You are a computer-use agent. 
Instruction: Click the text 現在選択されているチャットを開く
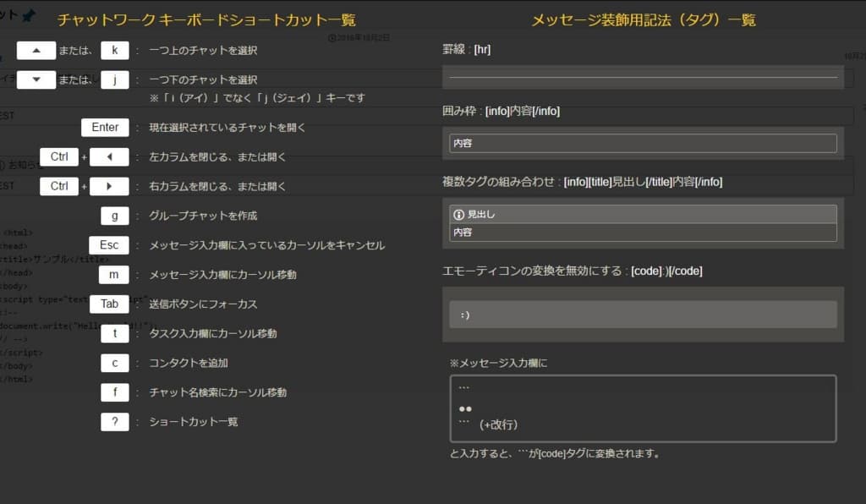coord(227,128)
